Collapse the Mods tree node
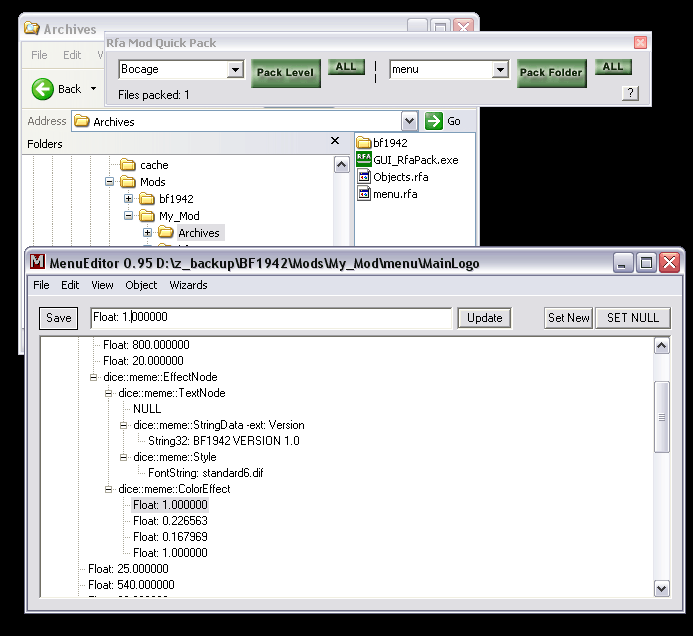This screenshot has height=636, width=693. [x=109, y=182]
